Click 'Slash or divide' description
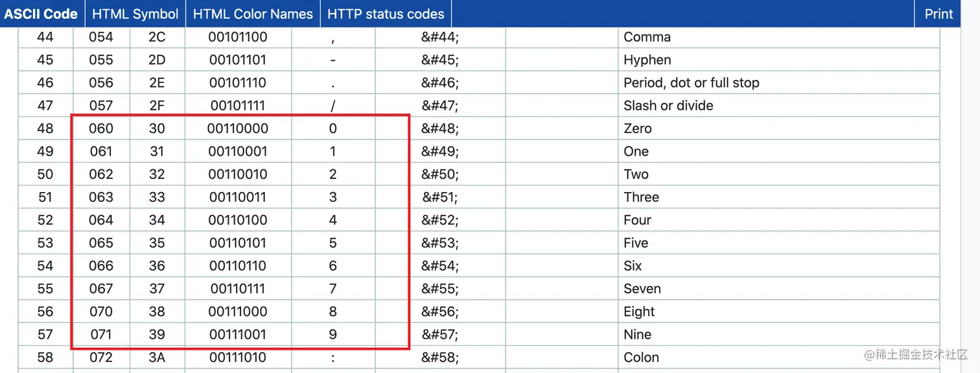980x373 pixels. point(668,105)
